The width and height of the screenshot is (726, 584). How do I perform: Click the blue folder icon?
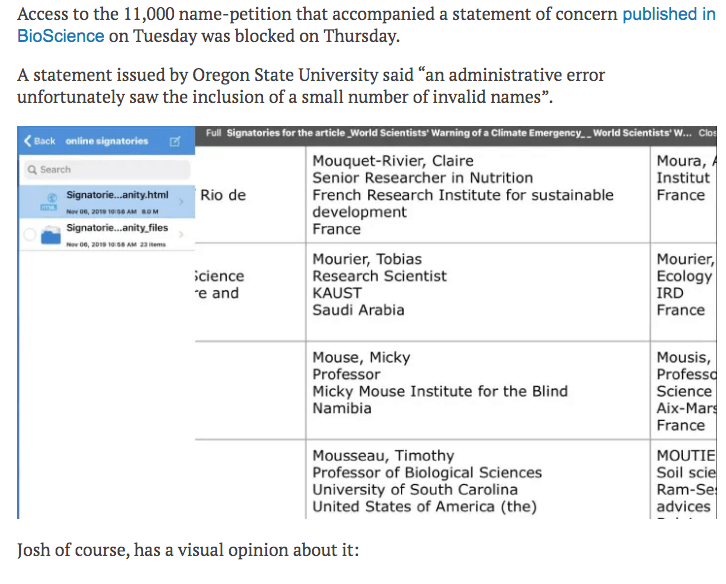[x=50, y=236]
